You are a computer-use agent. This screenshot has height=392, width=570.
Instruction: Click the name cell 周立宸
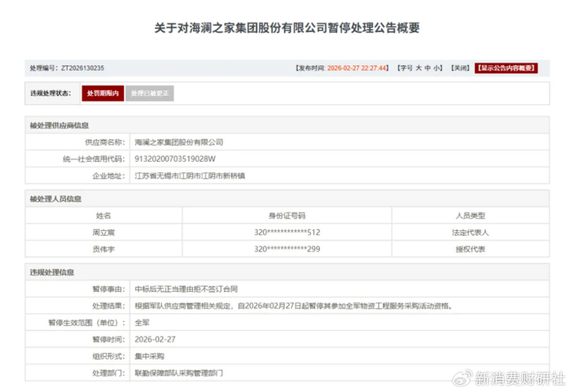coord(103,233)
